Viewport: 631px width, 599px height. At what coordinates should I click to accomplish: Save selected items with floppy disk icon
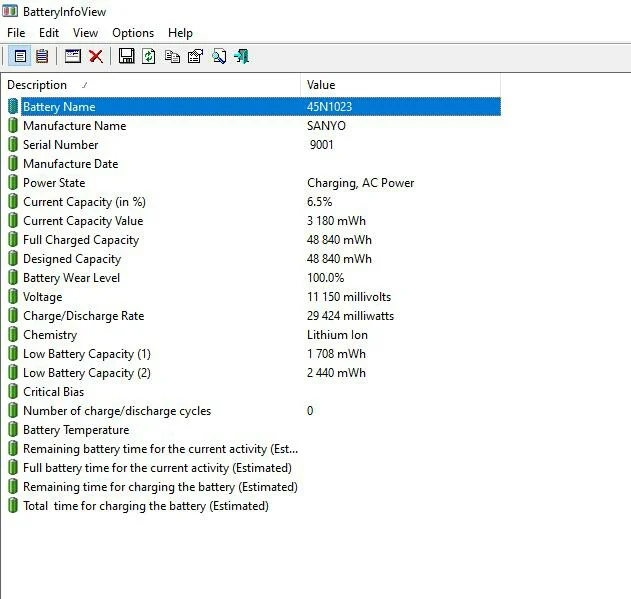[126, 56]
